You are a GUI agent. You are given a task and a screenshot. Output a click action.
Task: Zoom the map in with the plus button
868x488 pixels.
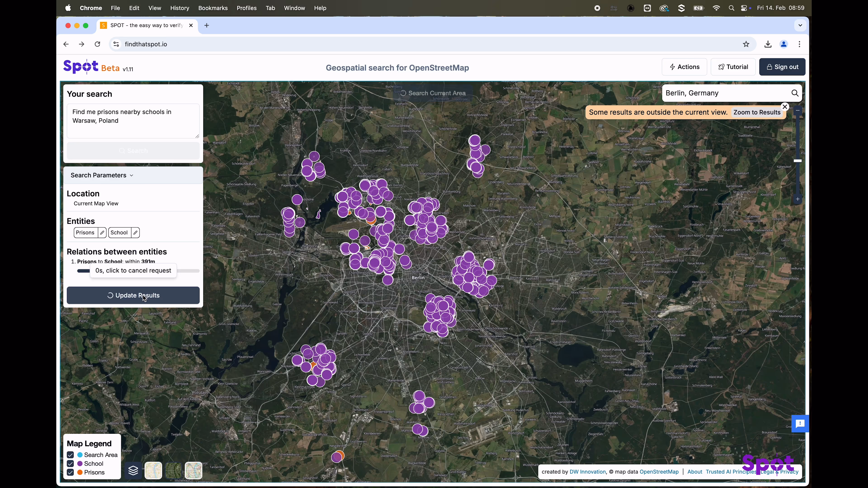coord(797,199)
